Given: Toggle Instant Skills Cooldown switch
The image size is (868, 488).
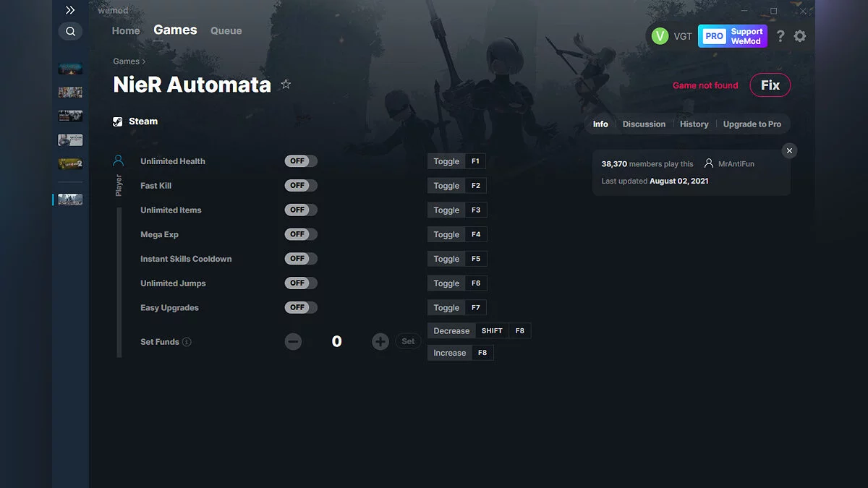Looking at the screenshot, I should [x=301, y=259].
